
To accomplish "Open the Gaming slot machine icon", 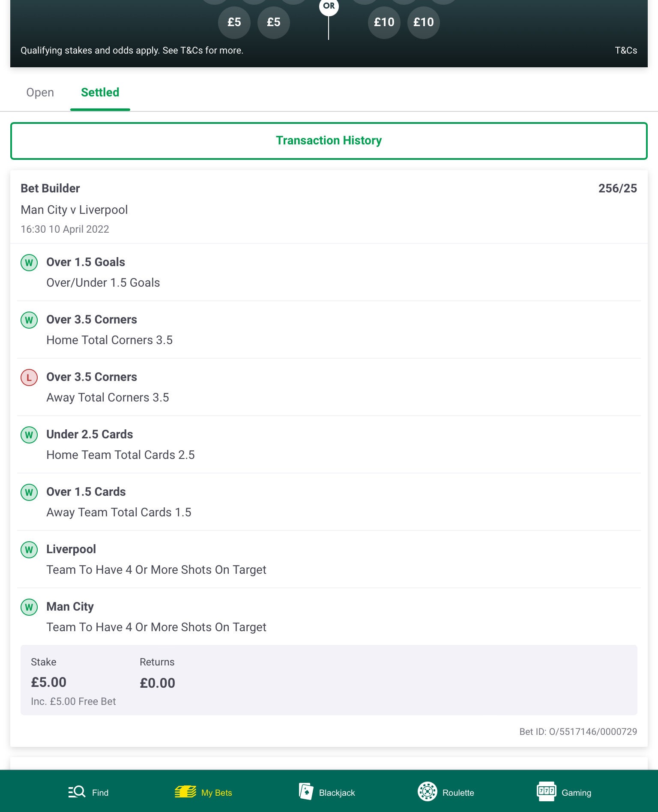I will click(546, 791).
